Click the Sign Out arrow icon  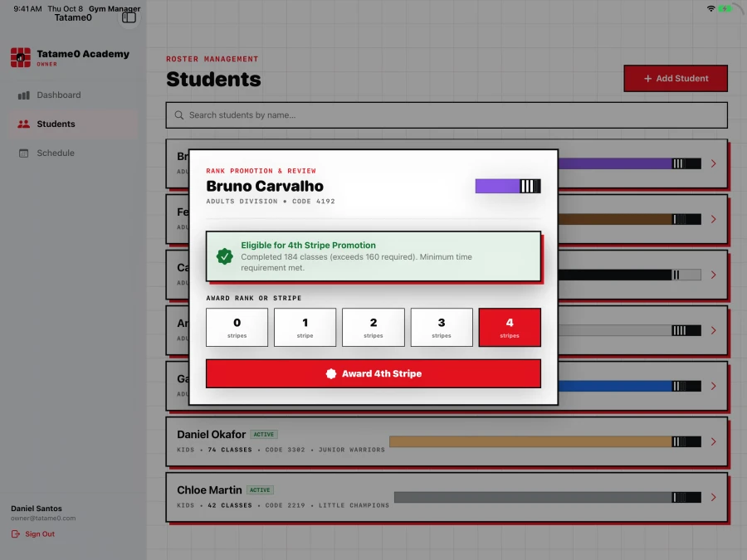click(16, 533)
